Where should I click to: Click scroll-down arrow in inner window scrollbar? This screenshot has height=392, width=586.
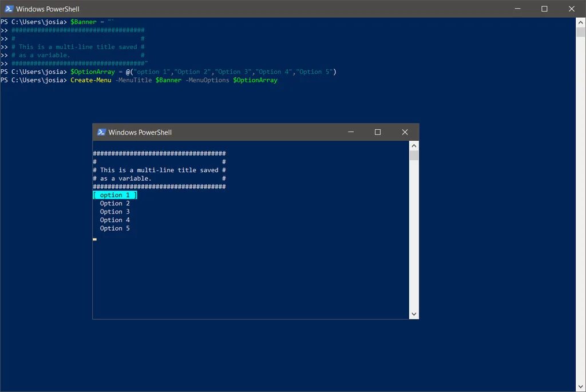click(414, 314)
